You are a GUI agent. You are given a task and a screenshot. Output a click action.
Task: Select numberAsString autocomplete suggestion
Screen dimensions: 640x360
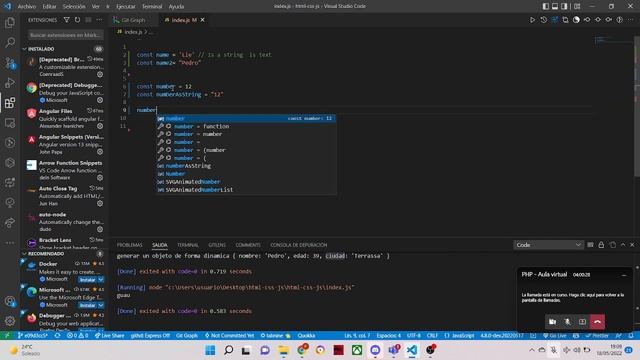click(247, 166)
